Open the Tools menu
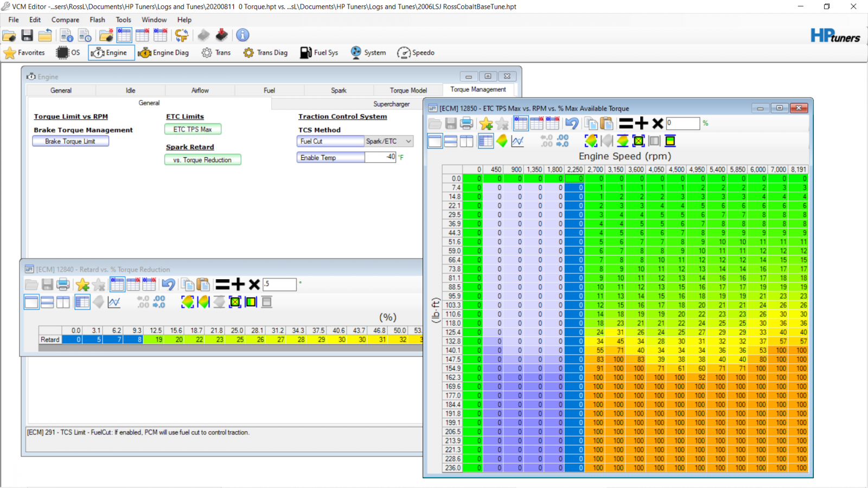Image resolution: width=868 pixels, height=488 pixels. [x=123, y=20]
